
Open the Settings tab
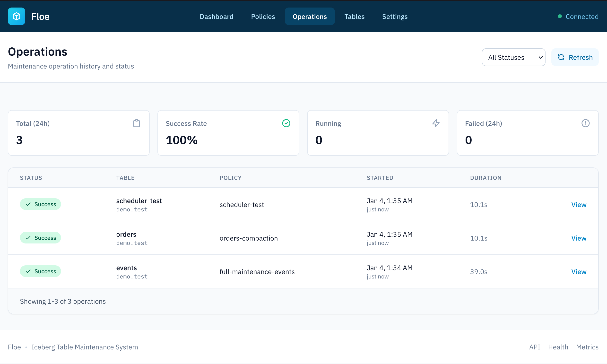pyautogui.click(x=395, y=17)
